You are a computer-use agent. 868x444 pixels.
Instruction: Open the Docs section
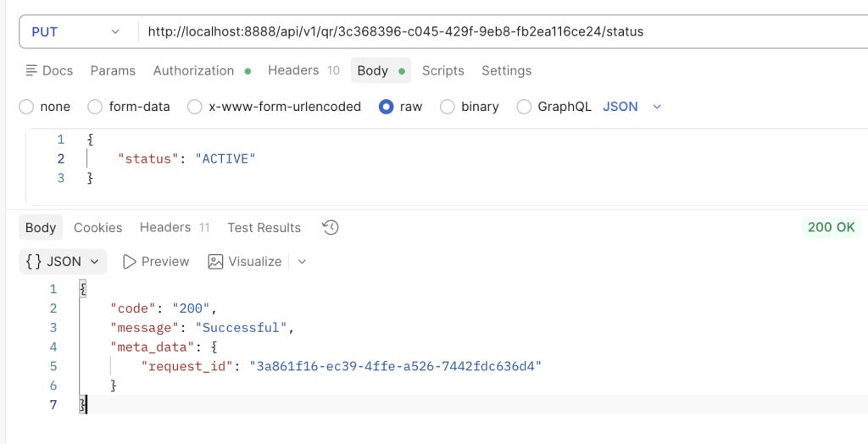coord(49,70)
